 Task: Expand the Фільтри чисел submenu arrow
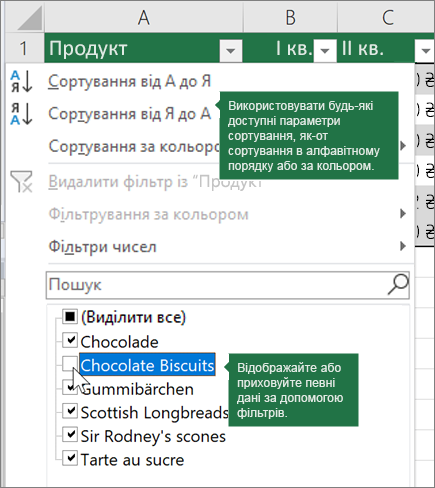pos(403,246)
